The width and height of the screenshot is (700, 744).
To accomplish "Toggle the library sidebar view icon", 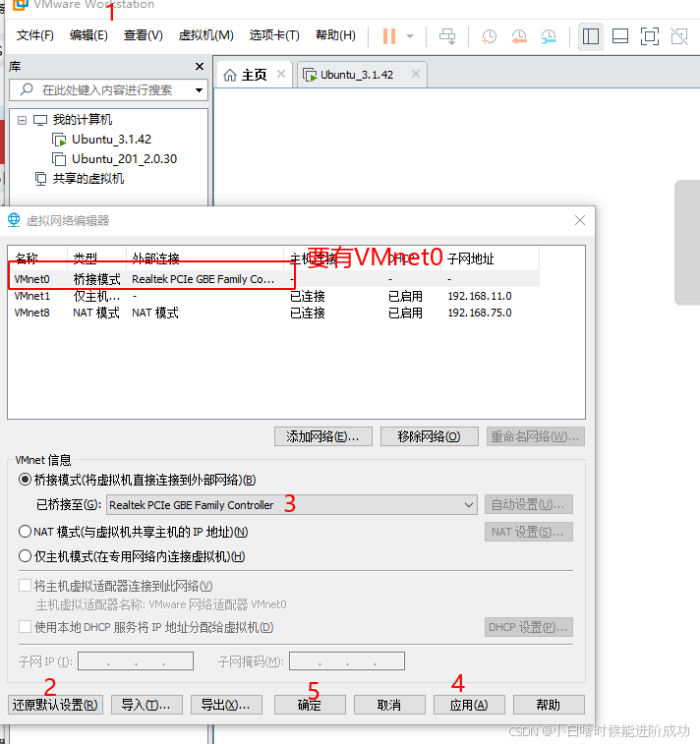I will click(590, 36).
